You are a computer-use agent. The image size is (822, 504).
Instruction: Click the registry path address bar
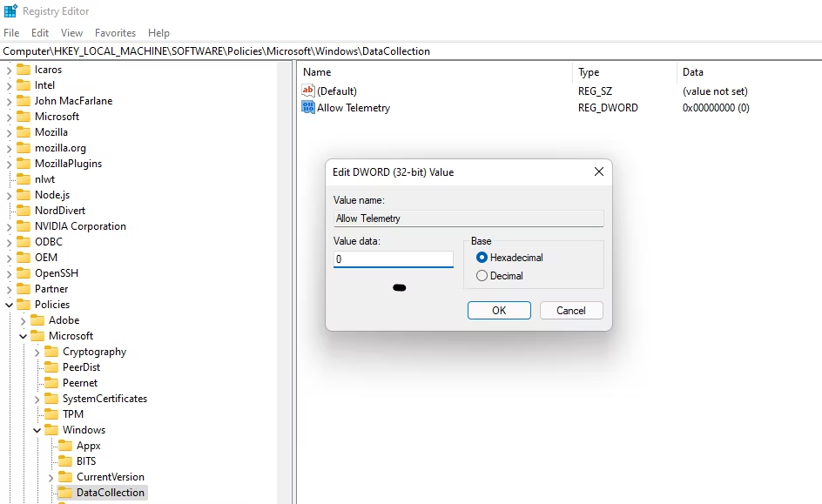point(411,50)
